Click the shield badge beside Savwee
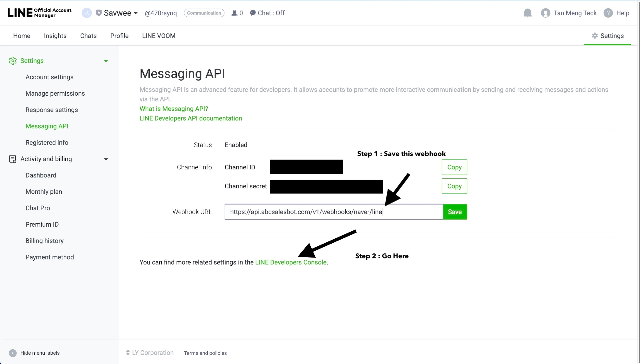640x364 pixels. coord(99,13)
